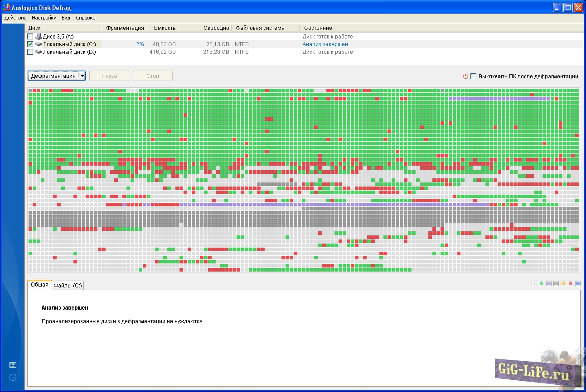The height and width of the screenshot is (392, 586).
Task: Click the hard drive icon for Локальный диск (C:)
Action: click(39, 44)
